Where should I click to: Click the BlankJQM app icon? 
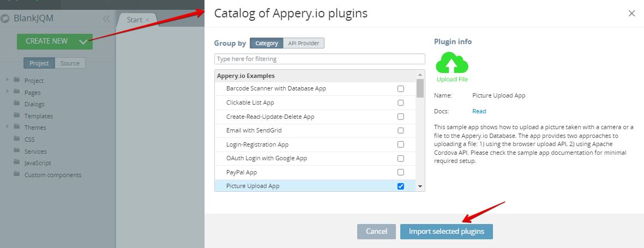[5, 19]
